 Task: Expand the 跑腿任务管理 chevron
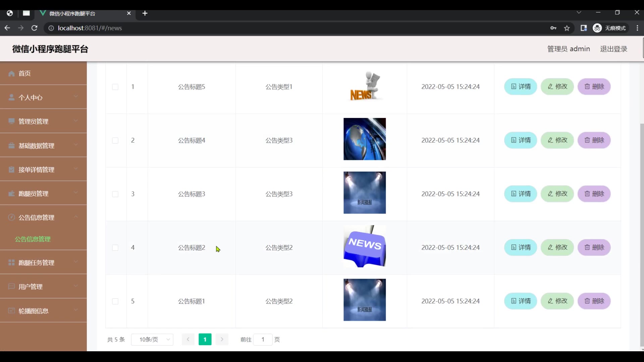[76, 262]
